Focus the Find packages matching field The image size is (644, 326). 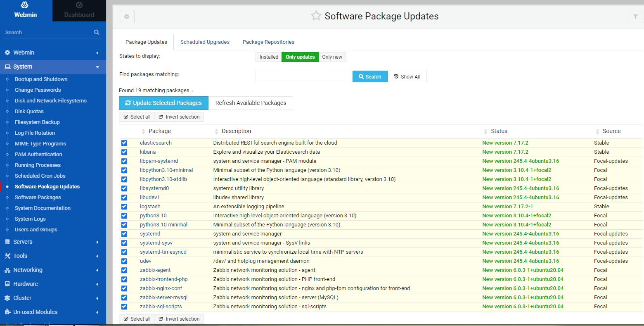coord(303,76)
